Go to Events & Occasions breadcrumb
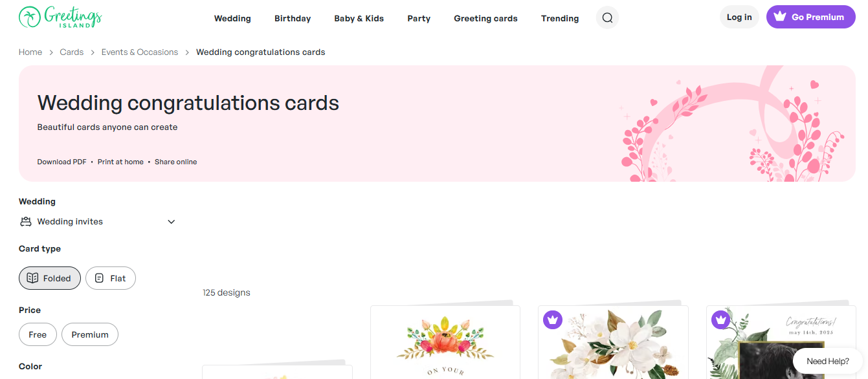 coord(140,52)
